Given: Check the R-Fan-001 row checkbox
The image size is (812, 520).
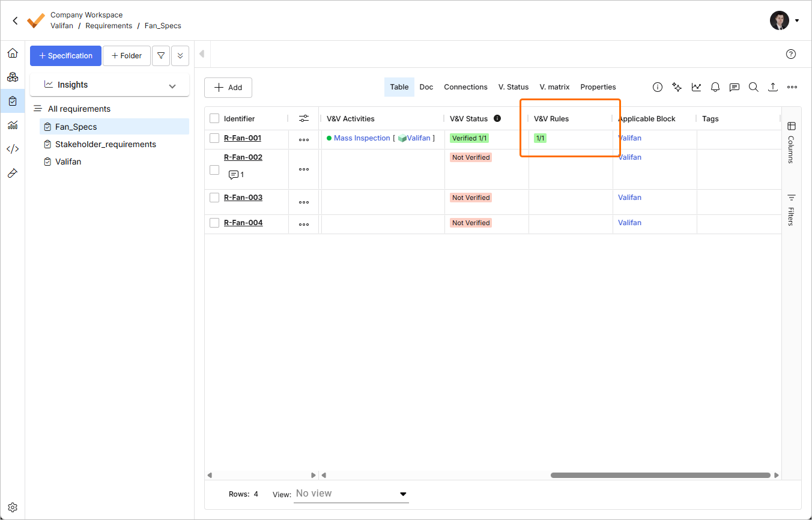Looking at the screenshot, I should [214, 138].
